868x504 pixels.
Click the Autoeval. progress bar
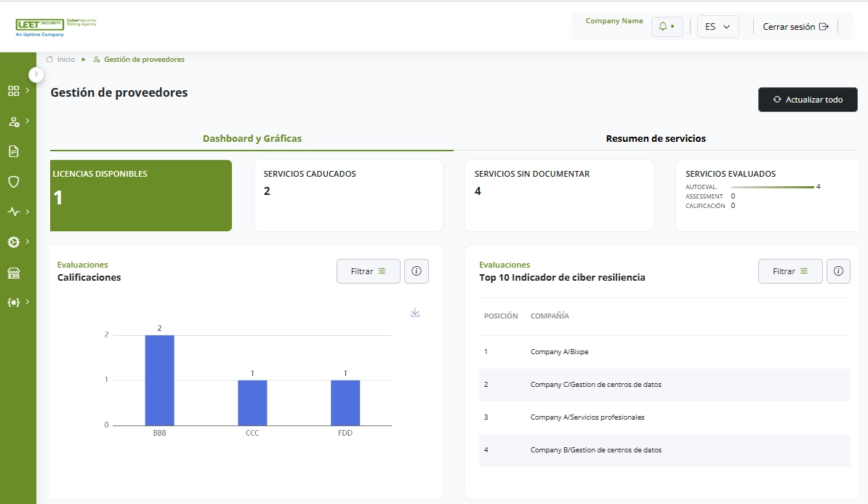[x=772, y=187]
